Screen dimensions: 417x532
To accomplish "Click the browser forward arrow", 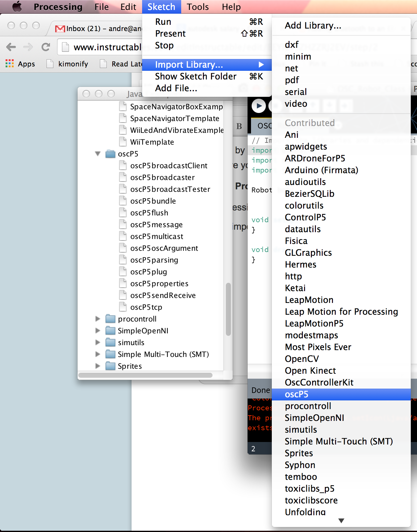I will [x=28, y=47].
